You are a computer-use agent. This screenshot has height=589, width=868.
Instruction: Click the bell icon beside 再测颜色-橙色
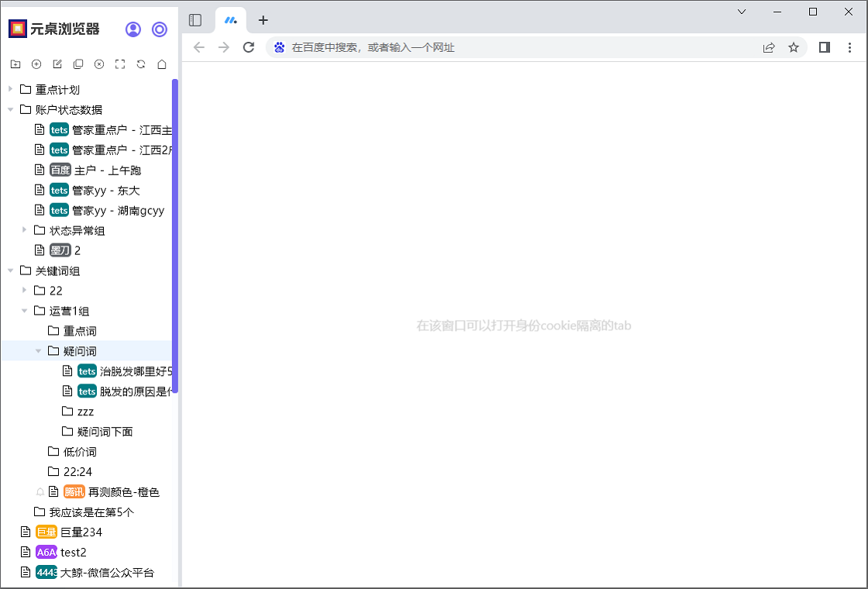[x=40, y=492]
